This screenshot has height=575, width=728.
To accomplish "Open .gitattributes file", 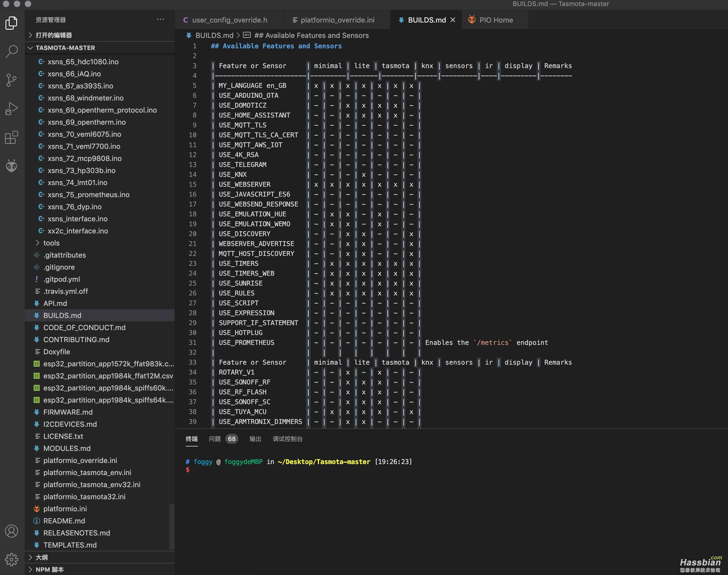I will tap(100, 255).
